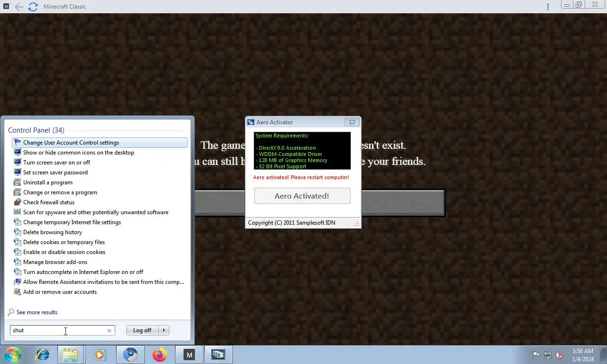The height and width of the screenshot is (364, 607).
Task: Click the M app icon in the title bar
Action: [6, 7]
